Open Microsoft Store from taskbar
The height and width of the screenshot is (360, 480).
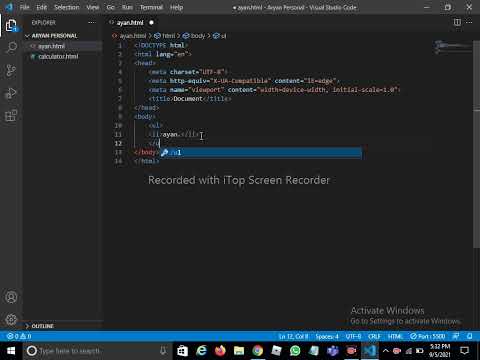coord(182,351)
